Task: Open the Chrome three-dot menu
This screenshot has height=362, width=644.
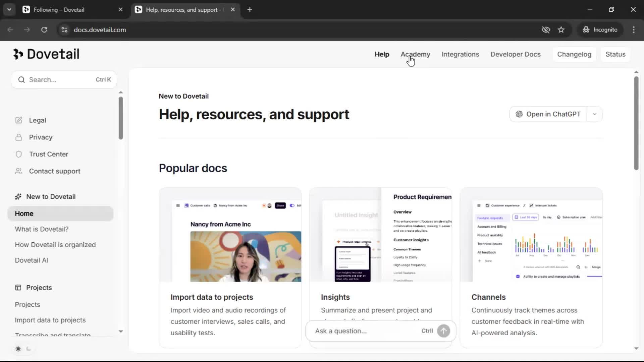Action: pos(634,29)
